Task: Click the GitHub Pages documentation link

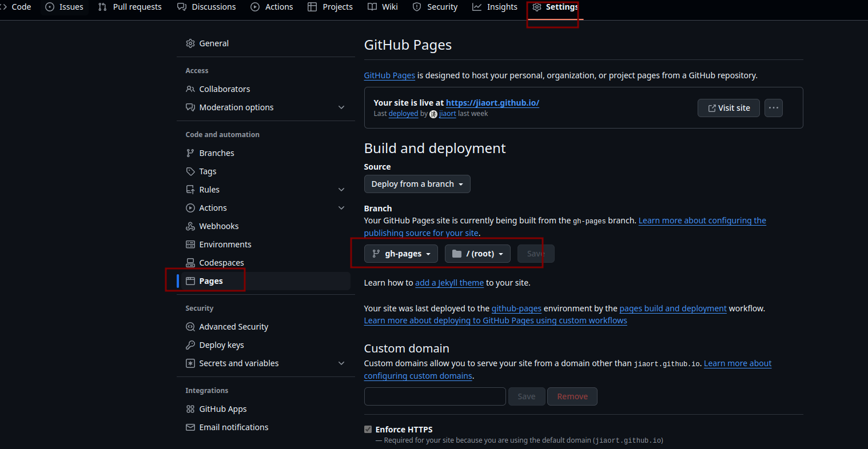Action: [x=389, y=75]
